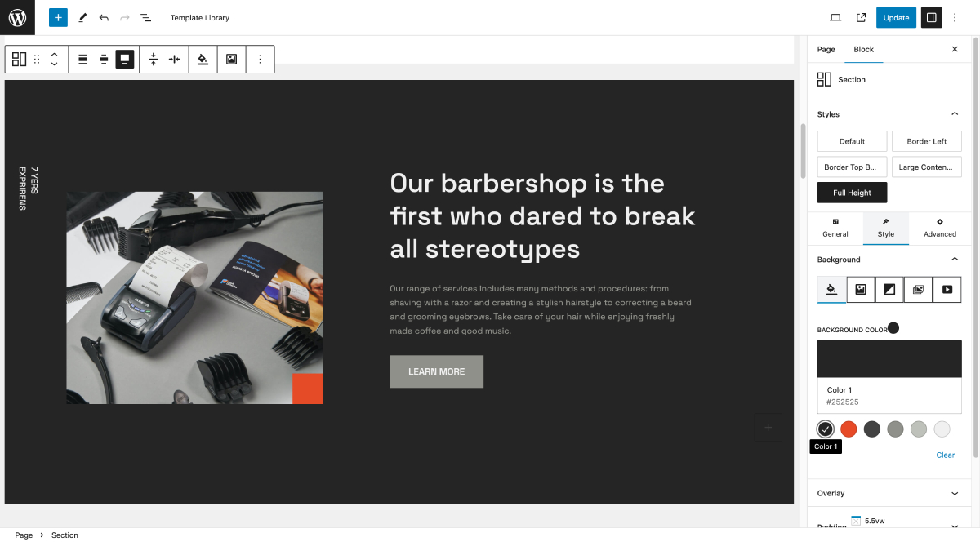The image size is (980, 542).
Task: Open background fill color tool in toolbar
Action: click(203, 59)
